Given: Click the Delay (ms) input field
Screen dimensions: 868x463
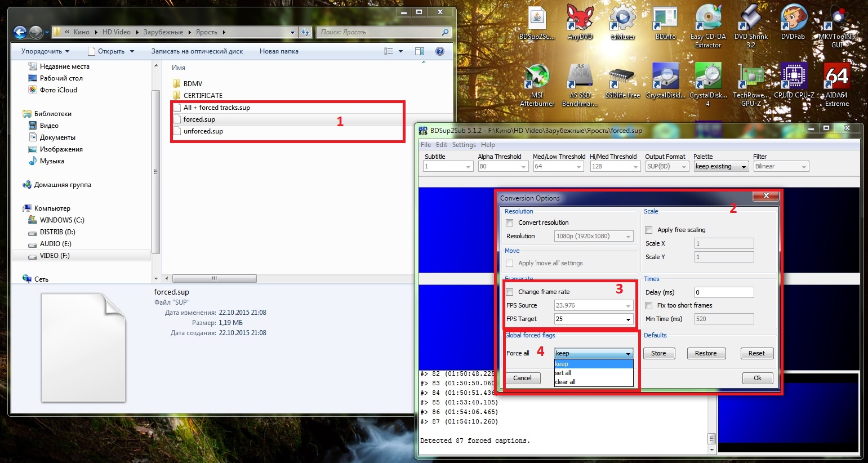Looking at the screenshot, I should pyautogui.click(x=724, y=292).
